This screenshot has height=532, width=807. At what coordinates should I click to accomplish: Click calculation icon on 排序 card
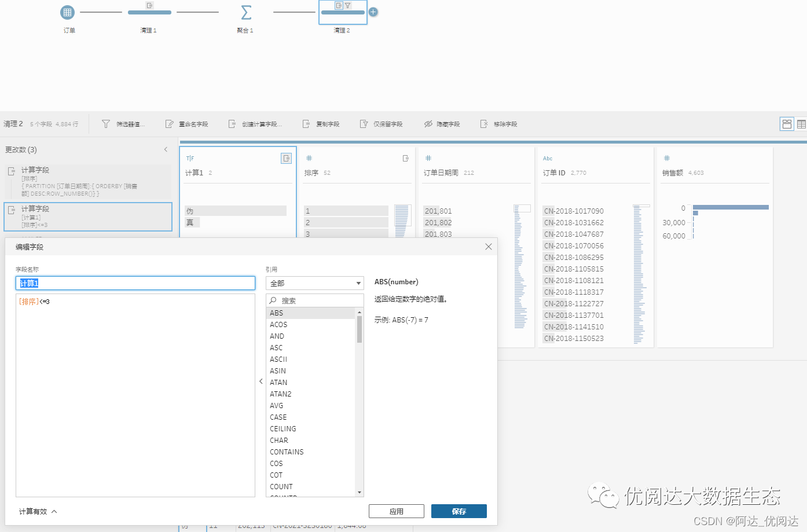click(x=406, y=158)
